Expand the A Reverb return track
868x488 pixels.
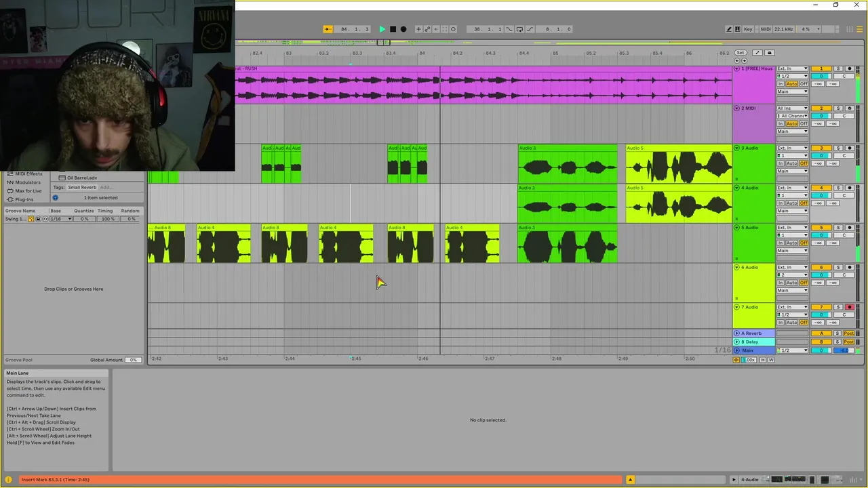(737, 333)
